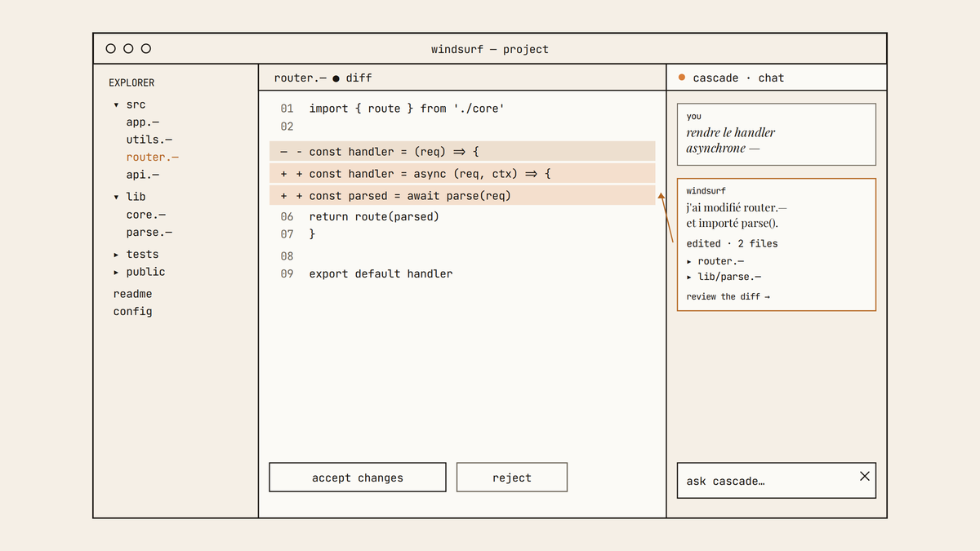Click line 01 import statement
The image size is (980, 551).
(407, 109)
